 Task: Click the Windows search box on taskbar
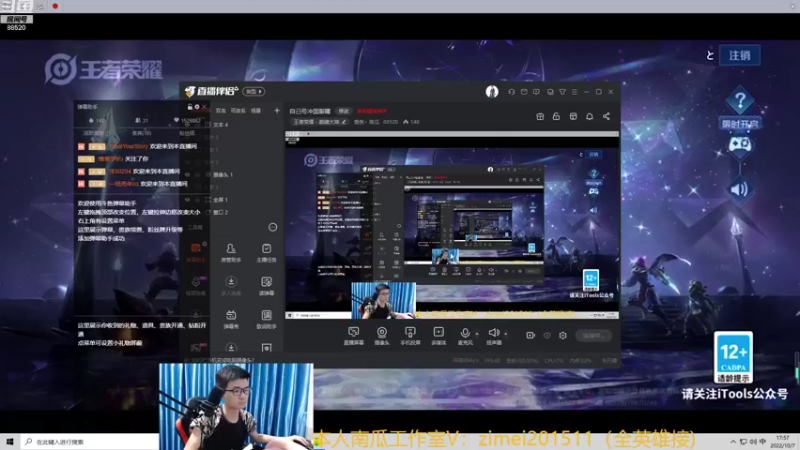[90, 442]
